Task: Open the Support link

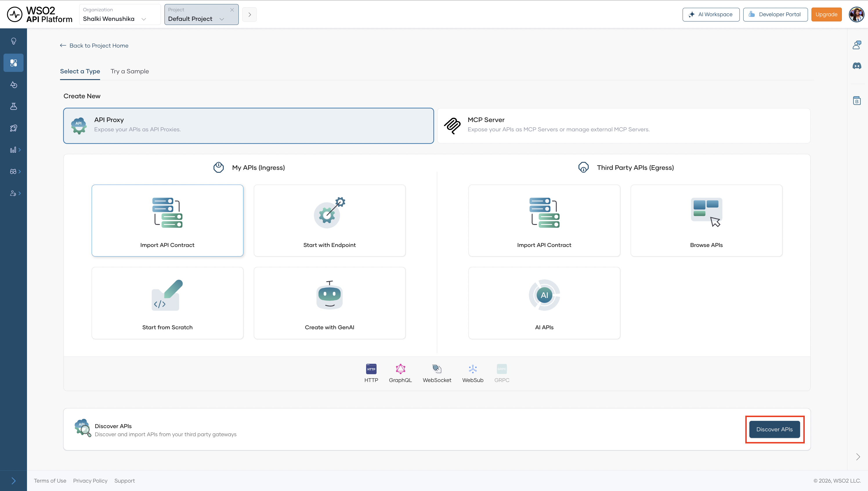Action: [124, 481]
